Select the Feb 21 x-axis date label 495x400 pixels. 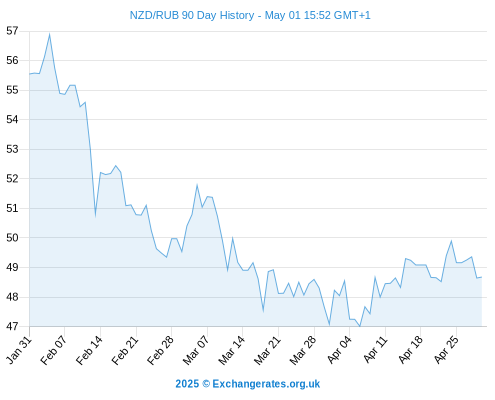point(125,350)
